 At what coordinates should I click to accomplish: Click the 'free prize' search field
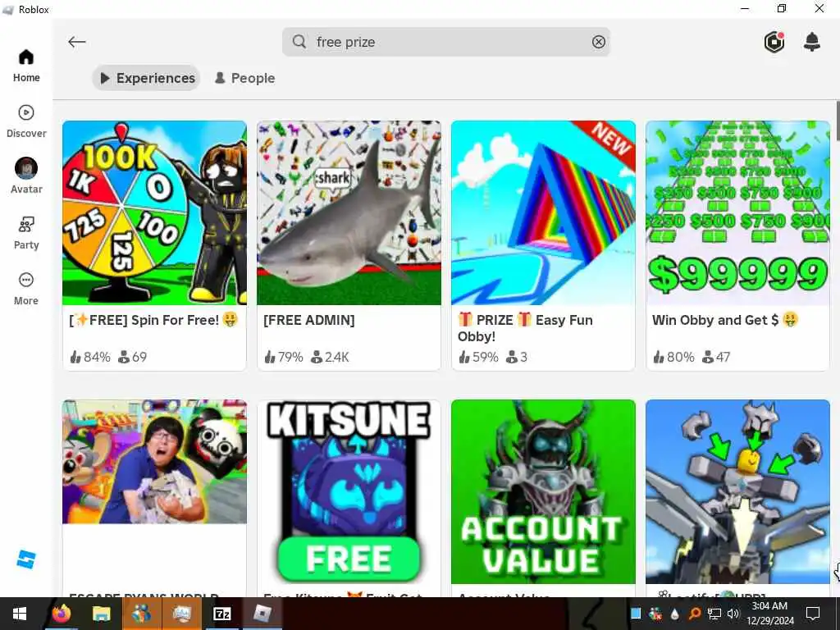coord(445,42)
